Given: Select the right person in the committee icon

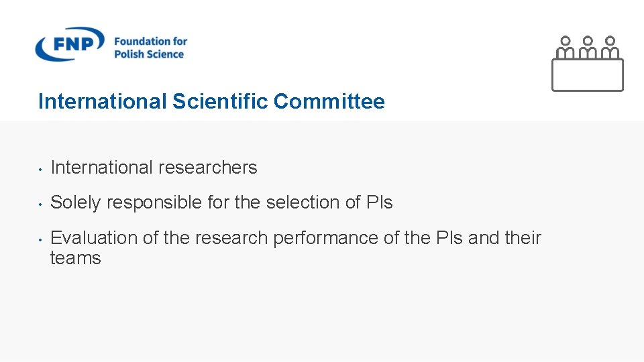Looking at the screenshot, I should click(x=610, y=47).
